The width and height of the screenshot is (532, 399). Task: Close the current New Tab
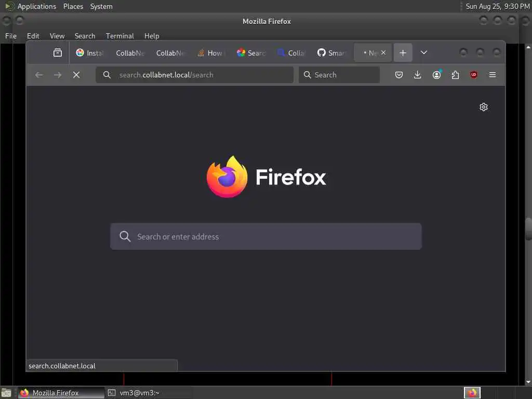[383, 52]
